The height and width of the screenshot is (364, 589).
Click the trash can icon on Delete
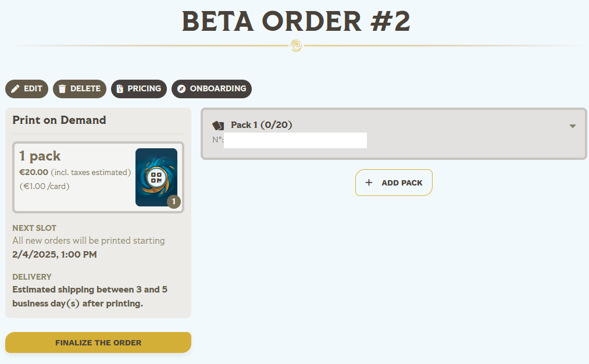pos(62,89)
